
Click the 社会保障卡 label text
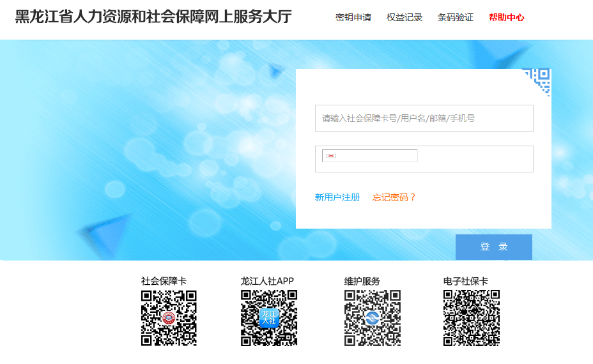pos(164,281)
